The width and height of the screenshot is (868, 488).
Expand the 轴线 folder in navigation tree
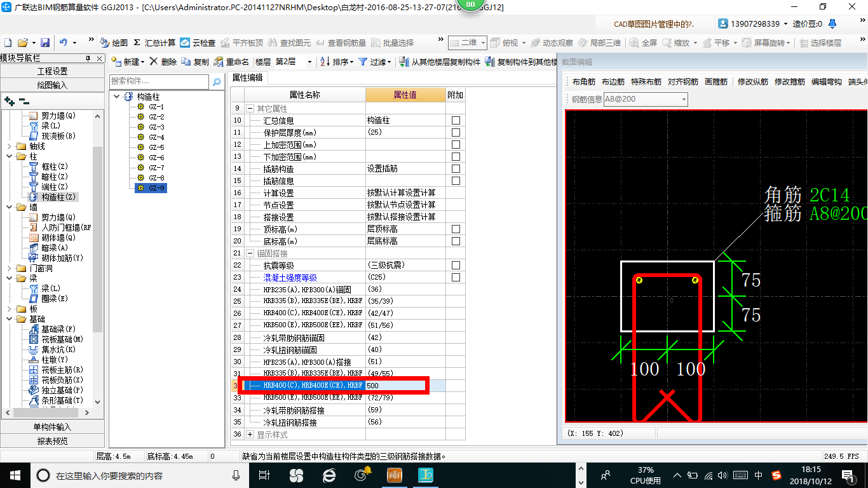tap(9, 146)
